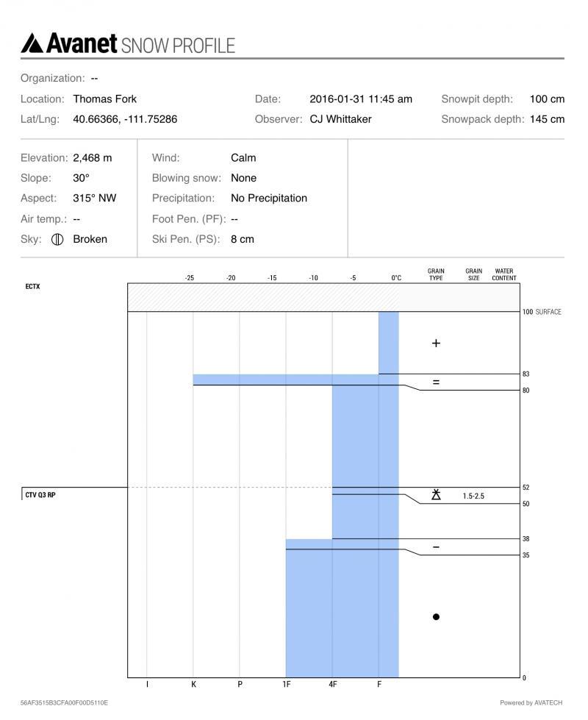The width and height of the screenshot is (588, 720).
Task: Click the Broken sky cover symbol
Action: 58,239
